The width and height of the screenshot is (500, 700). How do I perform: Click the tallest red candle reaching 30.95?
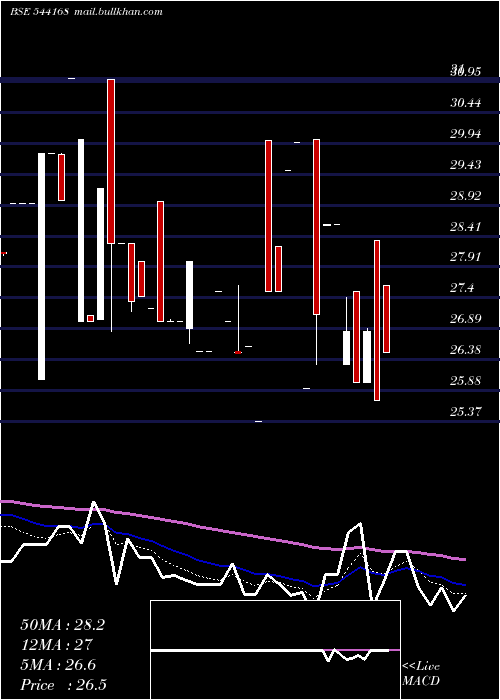[x=111, y=161]
